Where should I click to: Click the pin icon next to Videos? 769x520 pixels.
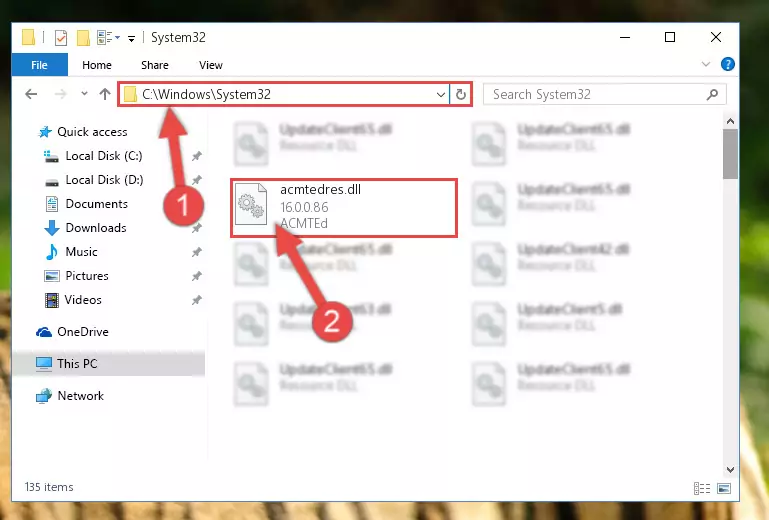pyautogui.click(x=197, y=300)
